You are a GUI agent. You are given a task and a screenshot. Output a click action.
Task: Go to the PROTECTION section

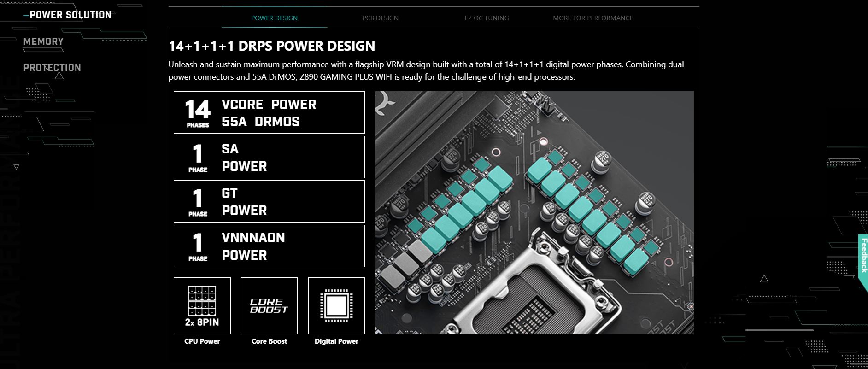[52, 68]
